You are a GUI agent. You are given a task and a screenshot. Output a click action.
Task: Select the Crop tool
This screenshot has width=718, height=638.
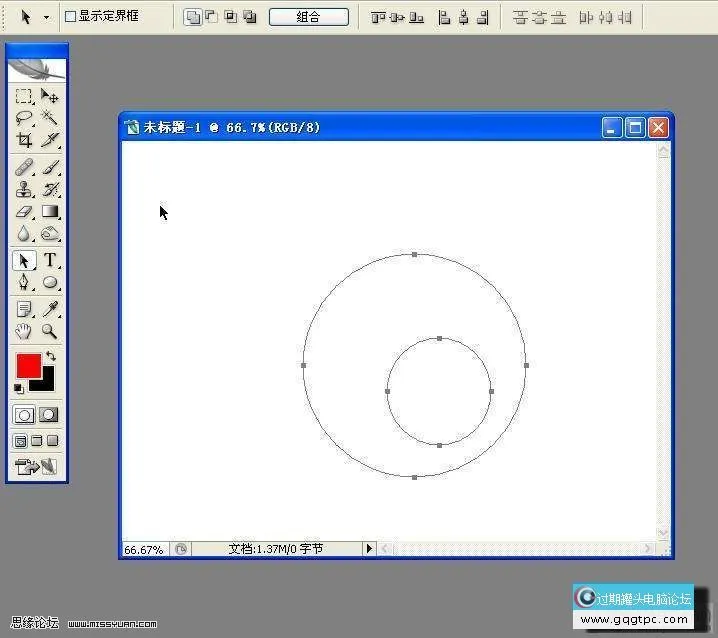24,140
